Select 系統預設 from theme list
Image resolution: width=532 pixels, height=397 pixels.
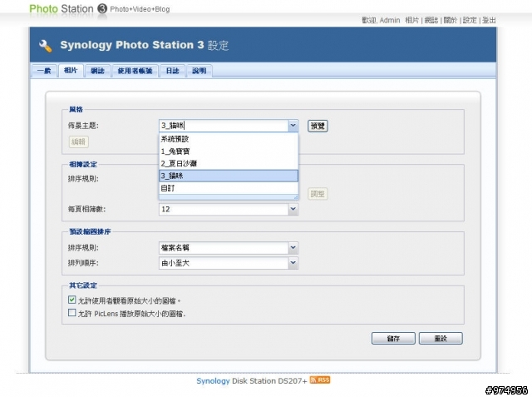click(x=229, y=139)
